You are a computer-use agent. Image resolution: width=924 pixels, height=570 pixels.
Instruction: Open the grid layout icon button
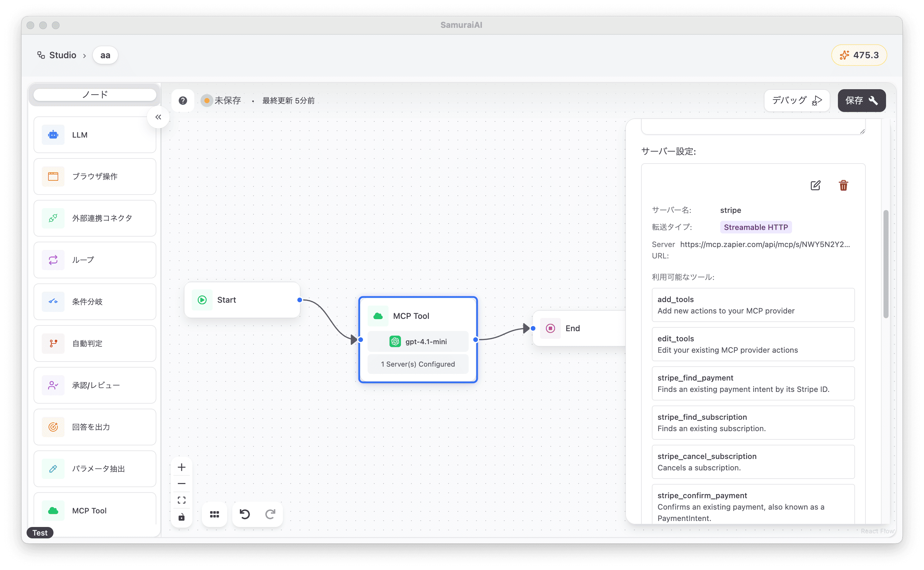[215, 514]
